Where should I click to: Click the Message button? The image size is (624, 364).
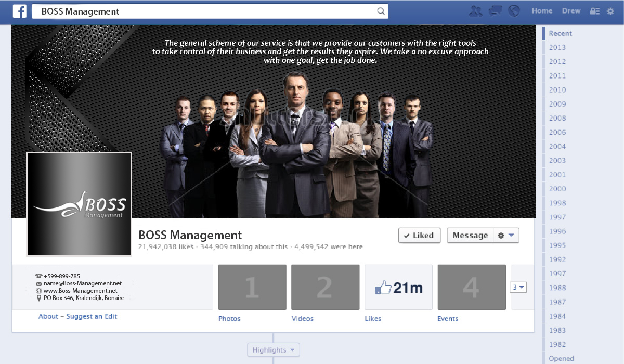470,236
